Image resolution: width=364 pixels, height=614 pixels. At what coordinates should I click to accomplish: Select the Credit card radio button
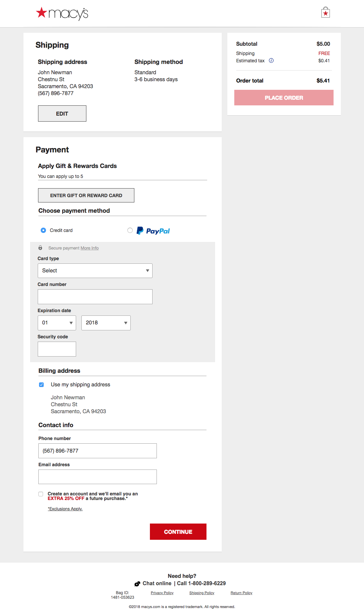point(43,230)
